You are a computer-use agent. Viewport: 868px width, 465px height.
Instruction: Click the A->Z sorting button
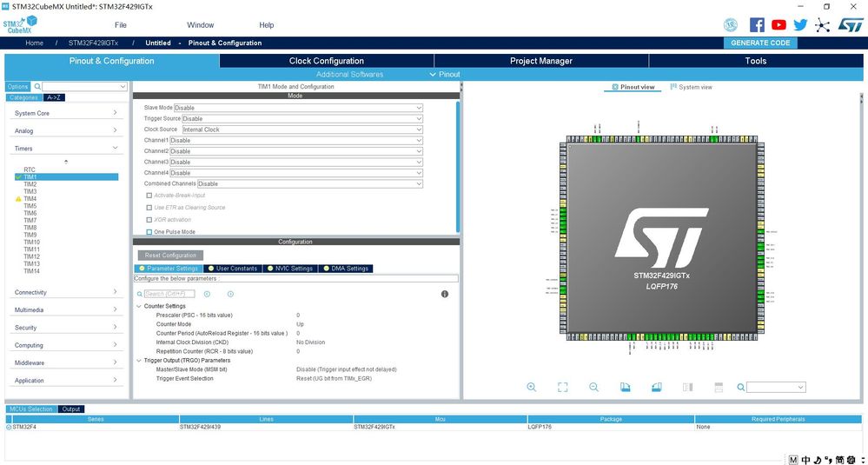[x=54, y=97]
